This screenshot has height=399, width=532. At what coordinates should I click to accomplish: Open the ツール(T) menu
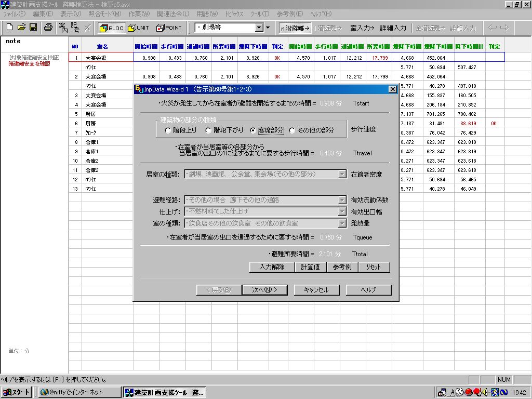260,14
